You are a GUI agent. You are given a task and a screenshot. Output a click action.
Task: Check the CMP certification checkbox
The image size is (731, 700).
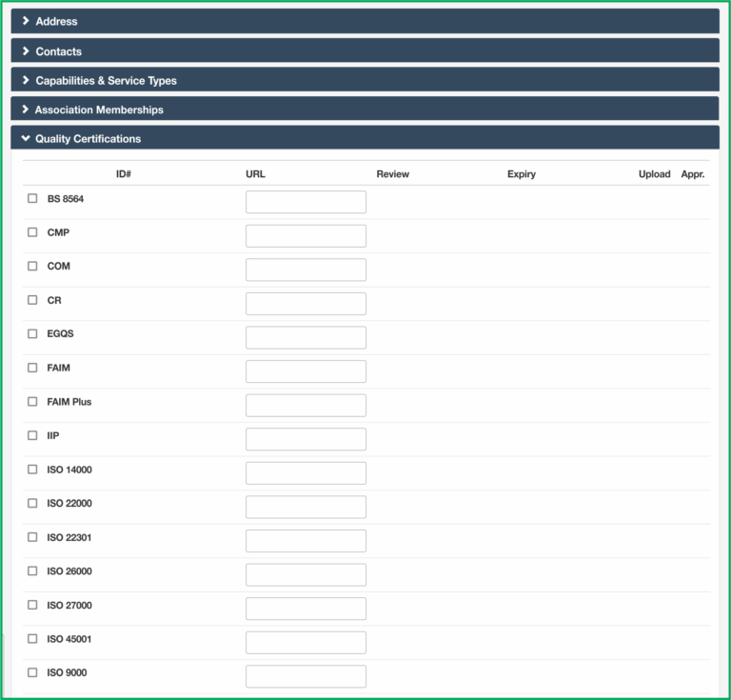pyautogui.click(x=32, y=231)
